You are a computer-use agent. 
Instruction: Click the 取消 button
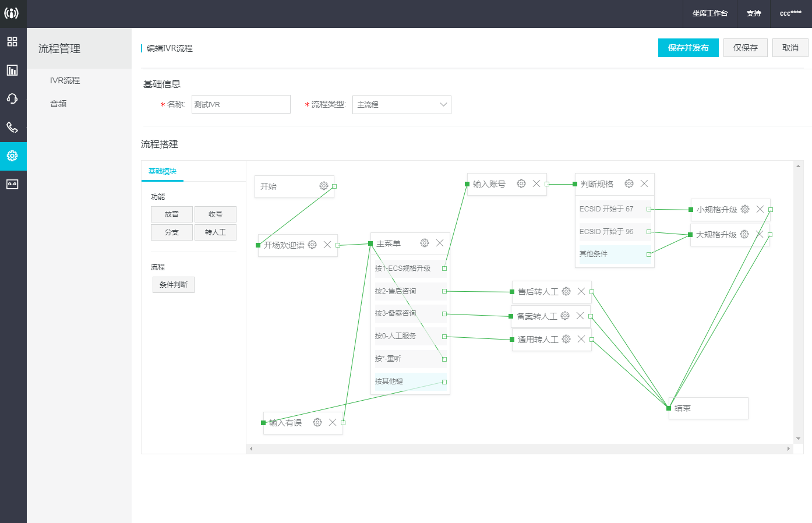[x=790, y=48]
